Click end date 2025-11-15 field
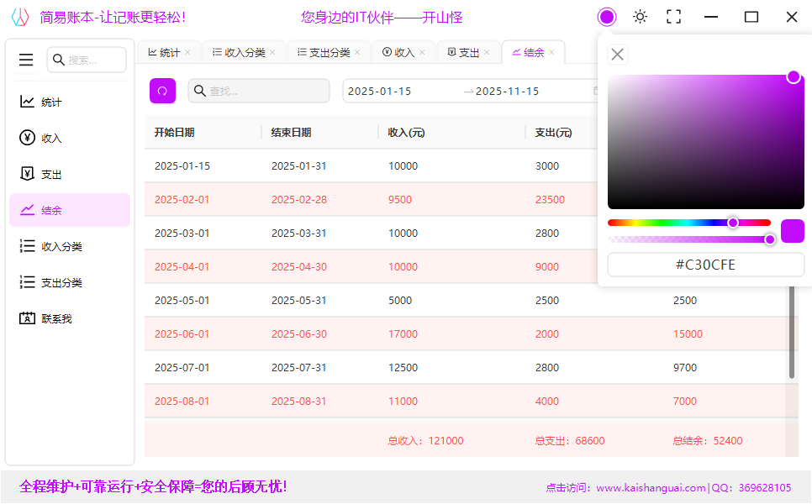 click(x=508, y=91)
